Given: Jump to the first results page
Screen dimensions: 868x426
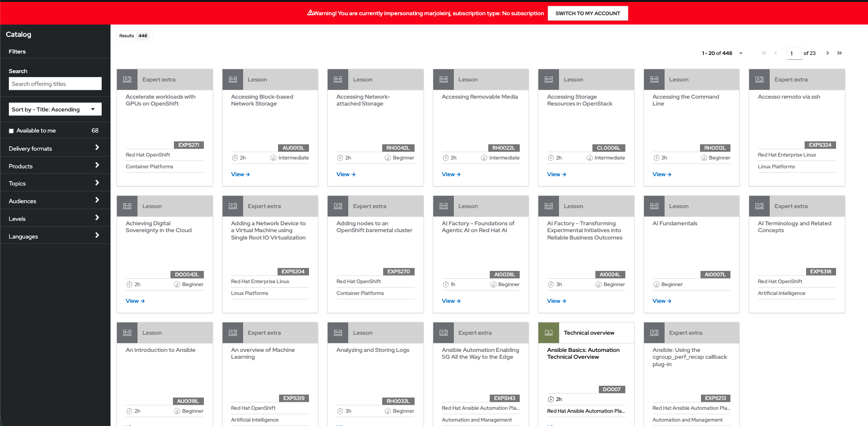Looking at the screenshot, I should pyautogui.click(x=764, y=53).
